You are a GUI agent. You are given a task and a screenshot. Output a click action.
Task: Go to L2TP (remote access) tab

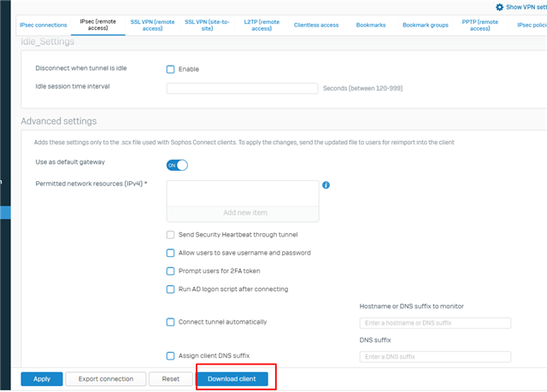coord(262,25)
